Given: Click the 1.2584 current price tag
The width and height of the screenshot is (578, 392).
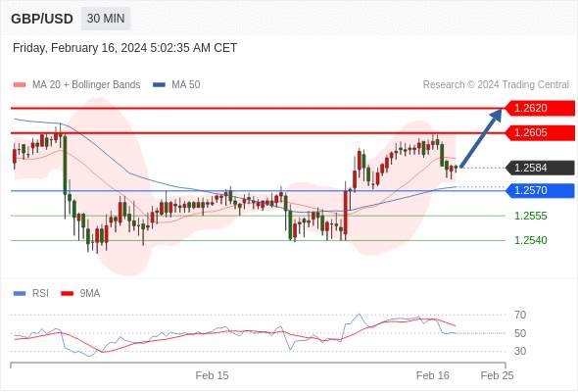Looking at the screenshot, I should pyautogui.click(x=540, y=168).
